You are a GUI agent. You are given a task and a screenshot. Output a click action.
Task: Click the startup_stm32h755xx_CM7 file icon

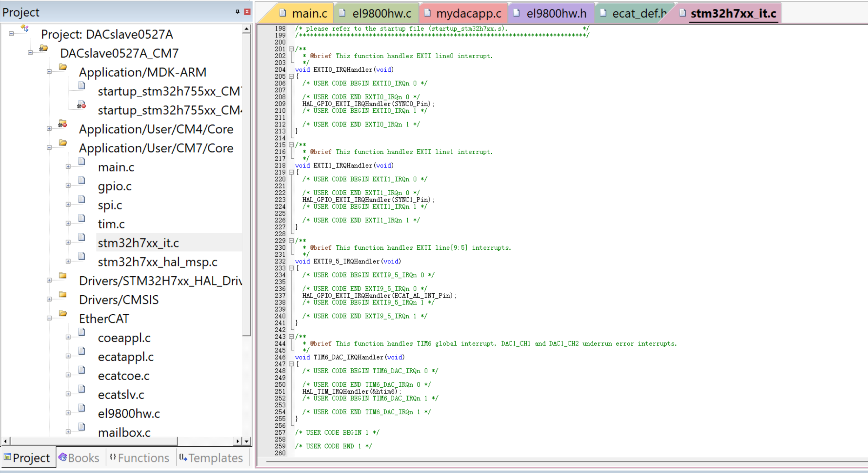pyautogui.click(x=82, y=85)
